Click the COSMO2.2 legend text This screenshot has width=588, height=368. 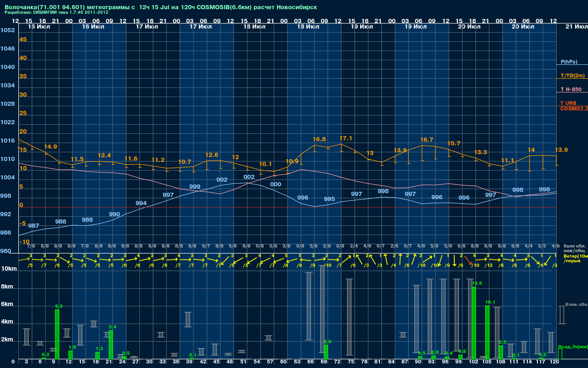click(x=574, y=109)
